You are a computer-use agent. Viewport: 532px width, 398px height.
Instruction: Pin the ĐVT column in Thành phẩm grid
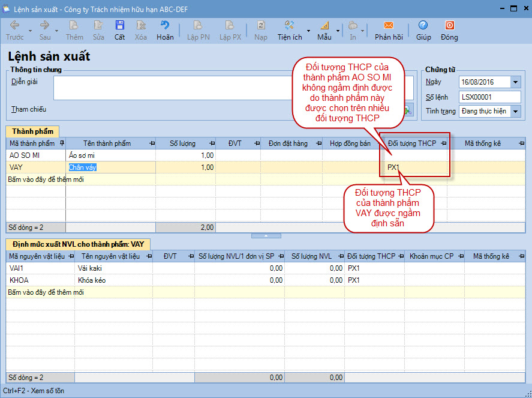257,143
